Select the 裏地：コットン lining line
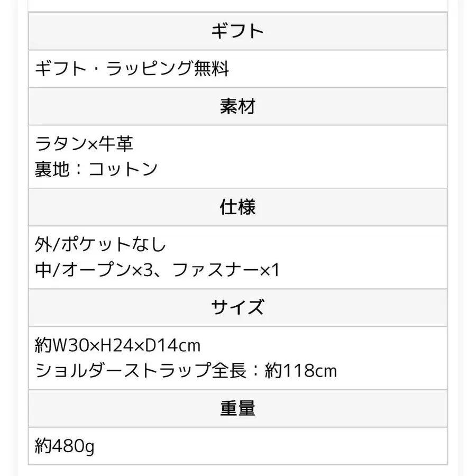The image size is (476, 476). [96, 169]
